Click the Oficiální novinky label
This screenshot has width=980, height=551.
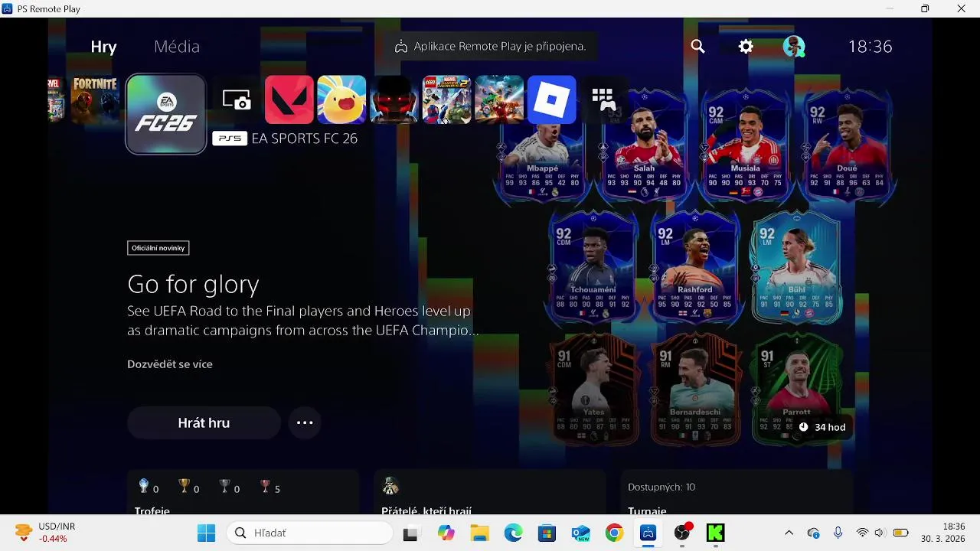tap(158, 248)
